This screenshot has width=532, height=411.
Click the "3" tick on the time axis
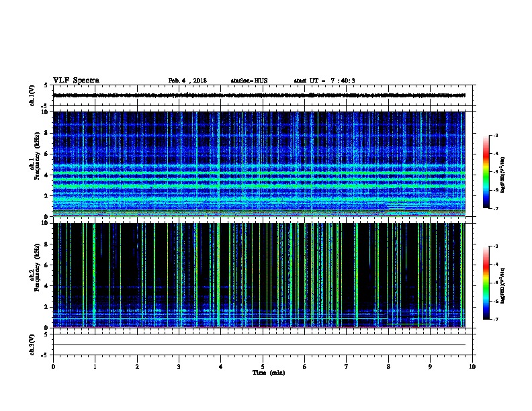point(179,367)
